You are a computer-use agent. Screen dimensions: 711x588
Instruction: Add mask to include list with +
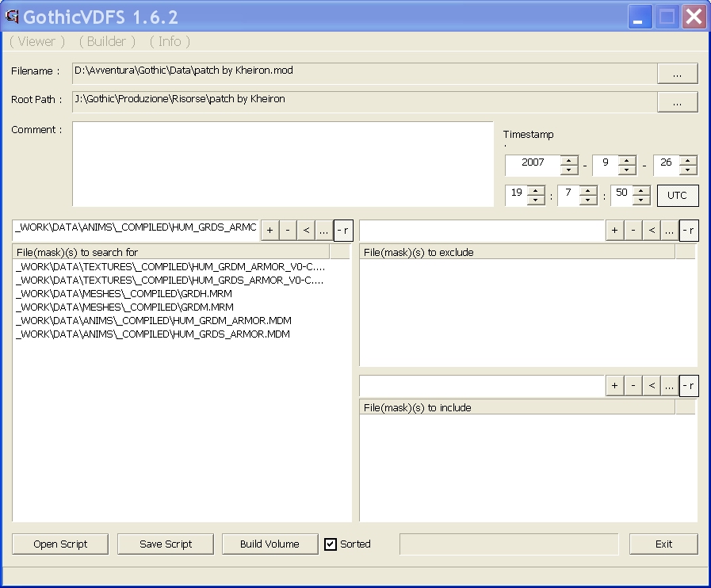tap(614, 386)
